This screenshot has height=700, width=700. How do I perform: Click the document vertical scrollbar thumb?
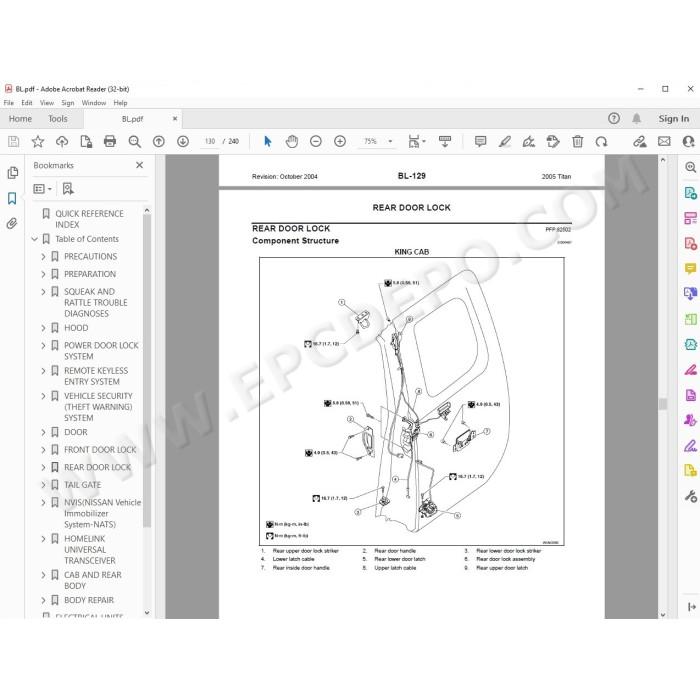click(x=663, y=404)
